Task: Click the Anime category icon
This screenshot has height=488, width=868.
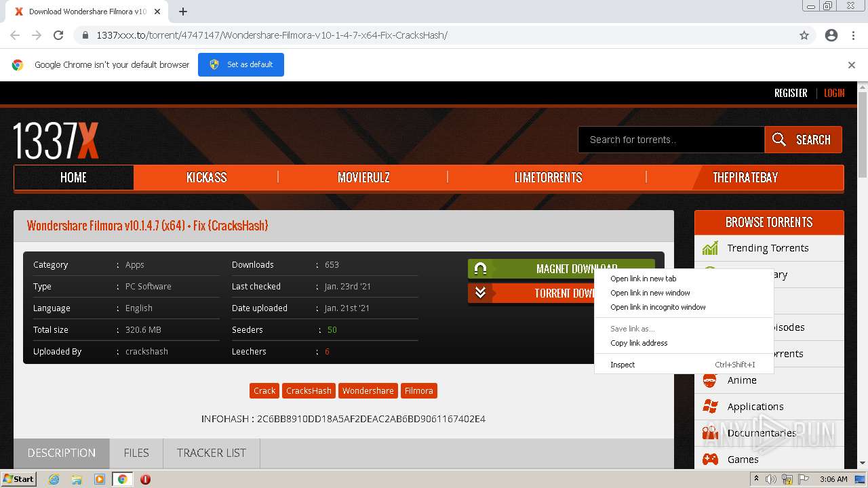Action: coord(710,380)
